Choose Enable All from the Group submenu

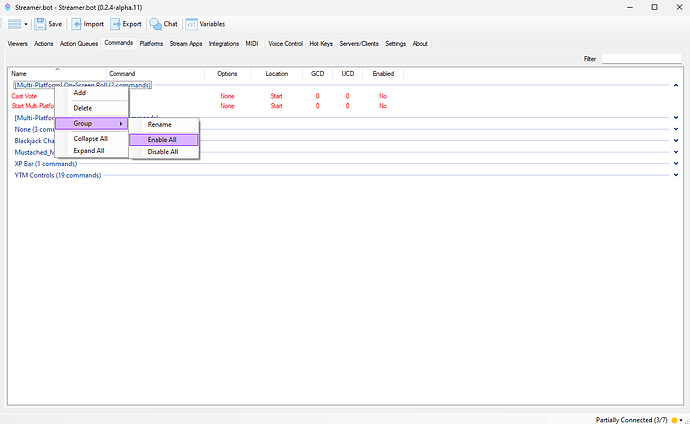click(163, 139)
